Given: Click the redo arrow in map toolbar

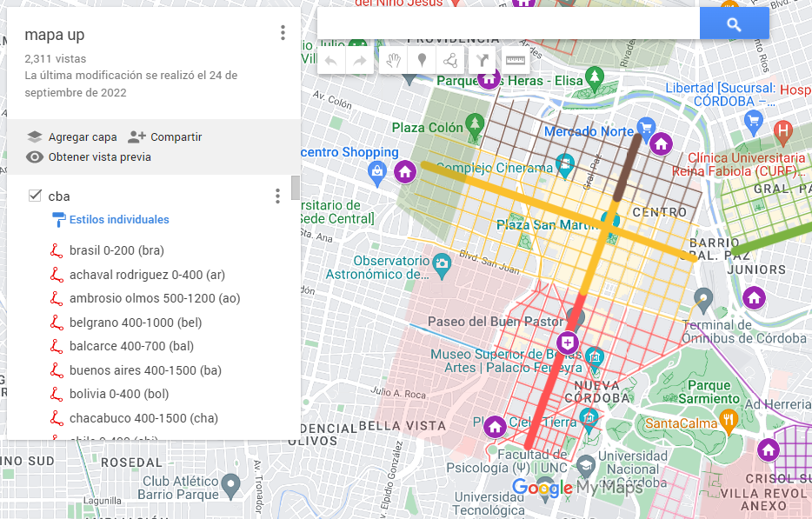Looking at the screenshot, I should coord(357,61).
